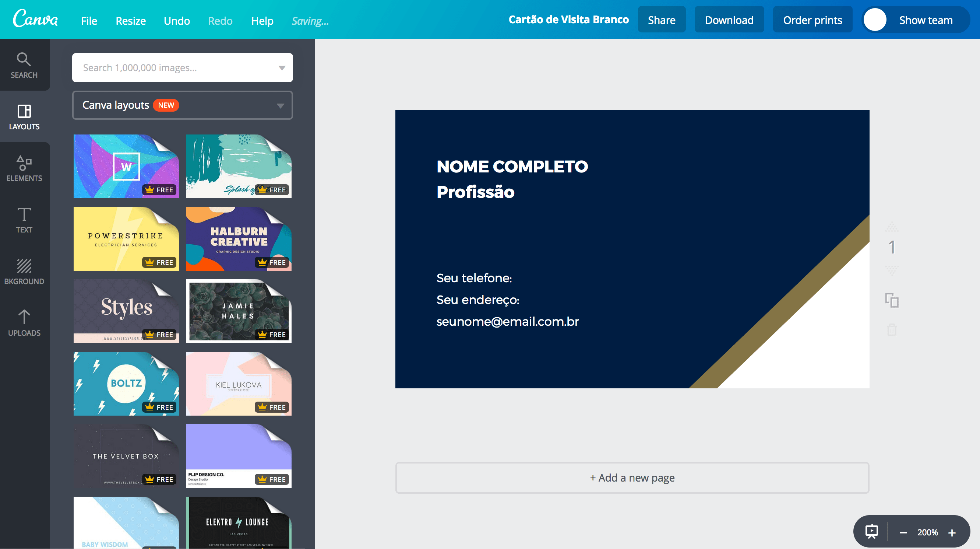
Task: Click the Show team button
Action: pos(926,20)
